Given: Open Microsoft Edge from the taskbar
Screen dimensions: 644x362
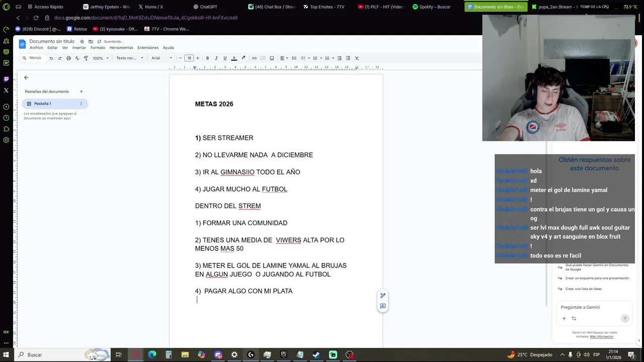Looking at the screenshot, I should pos(152,354).
